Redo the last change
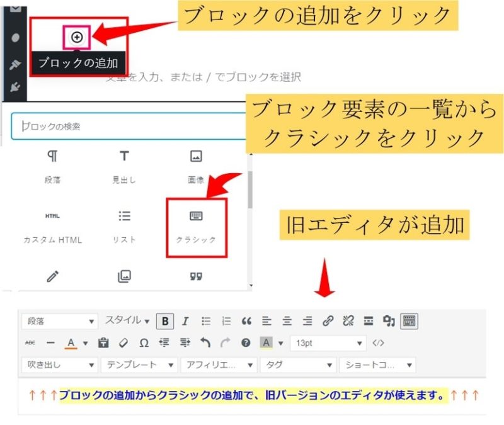The height and width of the screenshot is (425, 504). click(226, 343)
